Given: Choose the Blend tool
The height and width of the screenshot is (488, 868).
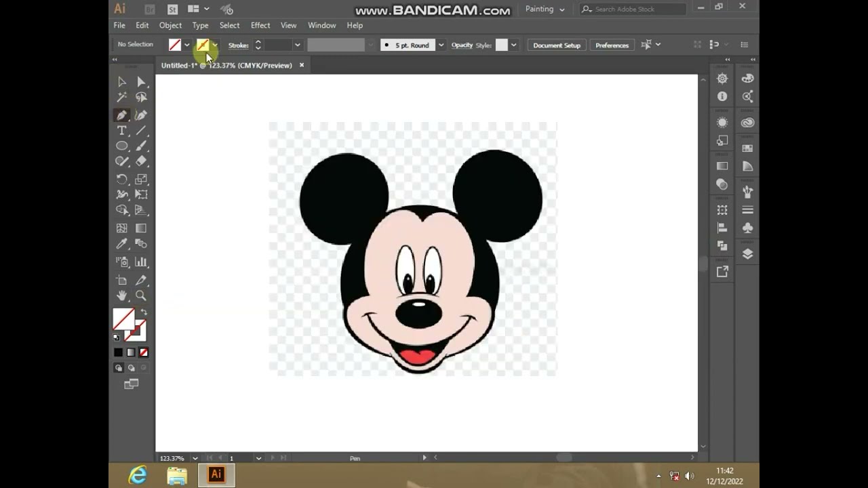Looking at the screenshot, I should coord(141,244).
